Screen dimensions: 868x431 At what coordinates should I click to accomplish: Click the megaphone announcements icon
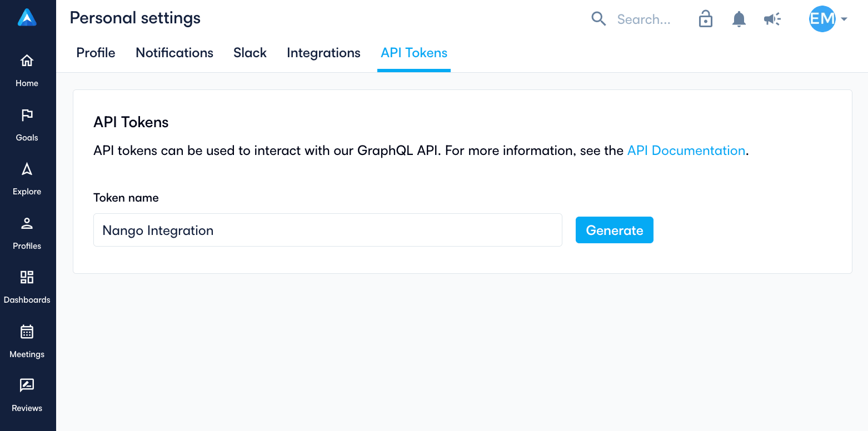coord(772,19)
